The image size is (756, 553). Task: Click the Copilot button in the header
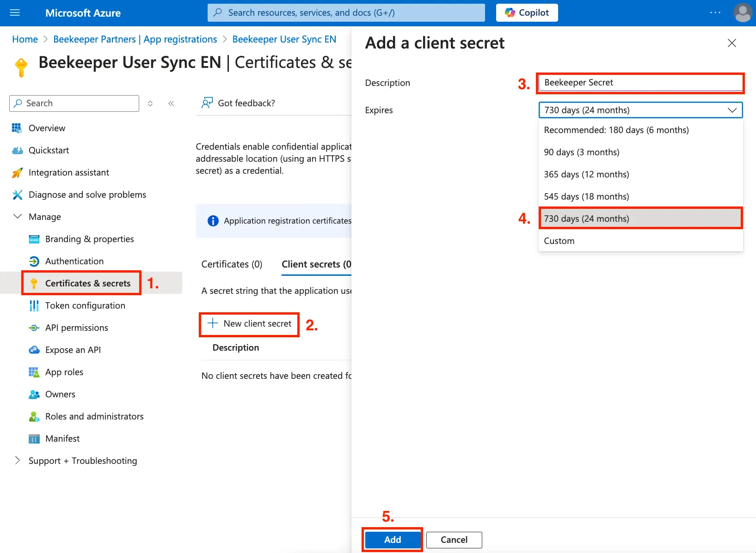point(527,13)
